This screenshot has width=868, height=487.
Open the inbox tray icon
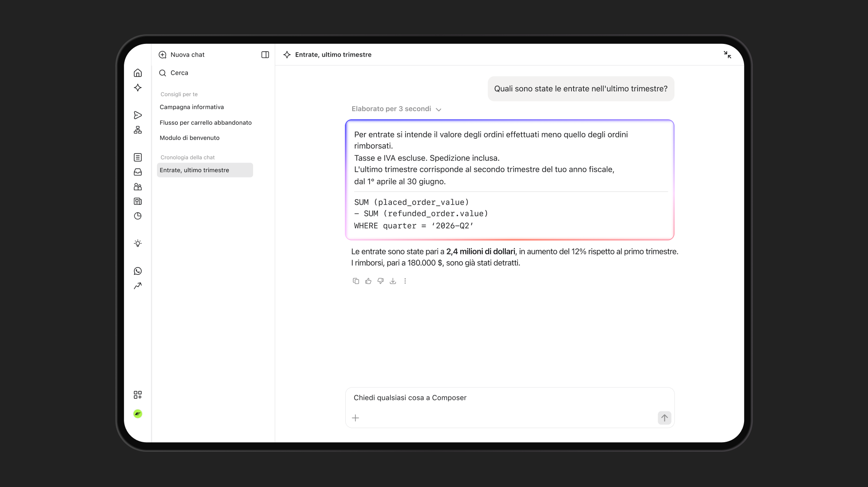[x=138, y=172]
